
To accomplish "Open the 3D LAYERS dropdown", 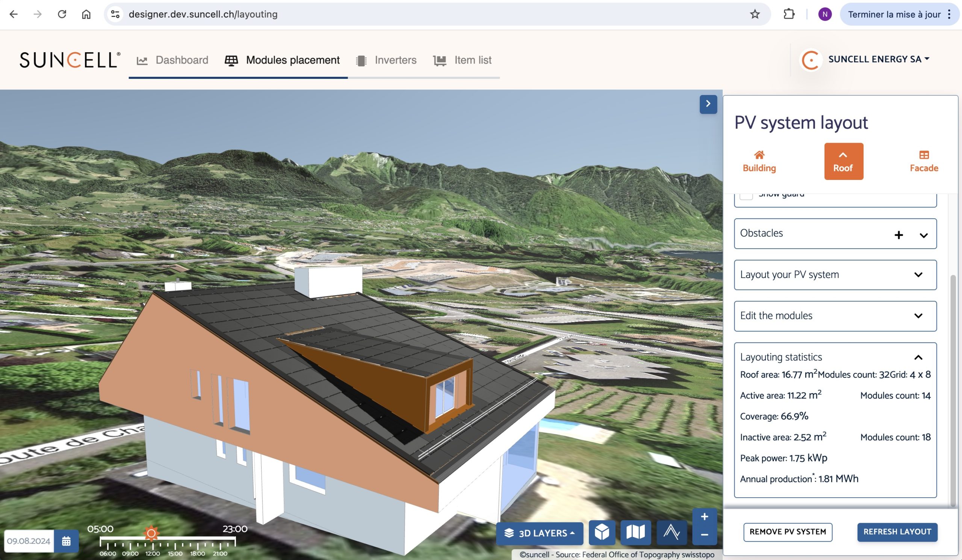I will (x=539, y=533).
